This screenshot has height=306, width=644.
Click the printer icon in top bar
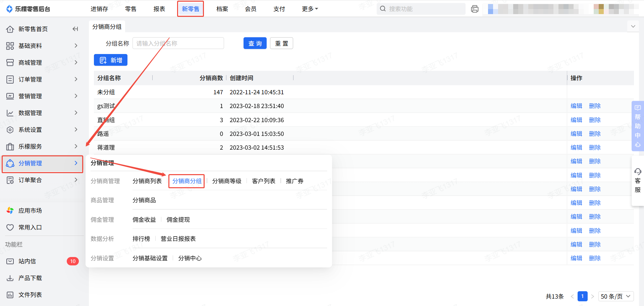click(x=475, y=9)
